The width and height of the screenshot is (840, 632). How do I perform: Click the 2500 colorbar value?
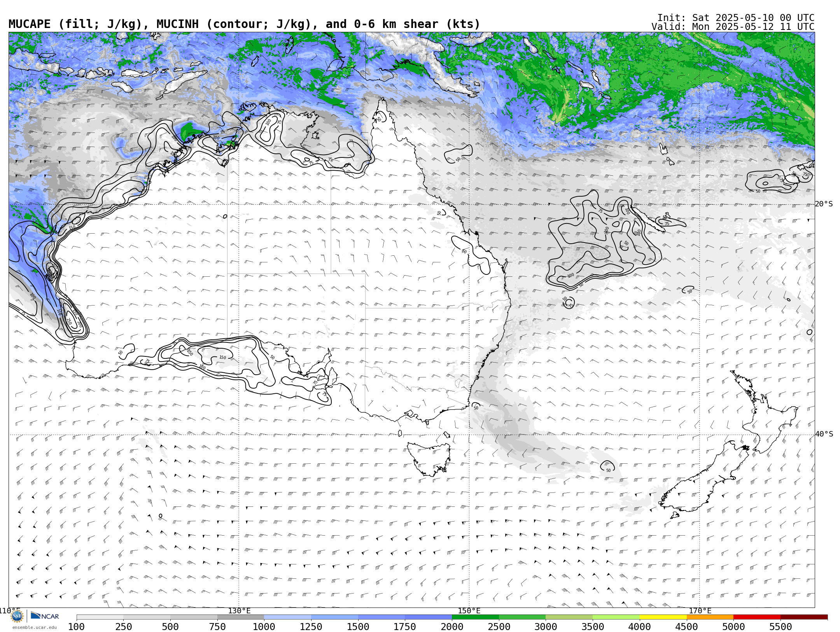pos(499,627)
